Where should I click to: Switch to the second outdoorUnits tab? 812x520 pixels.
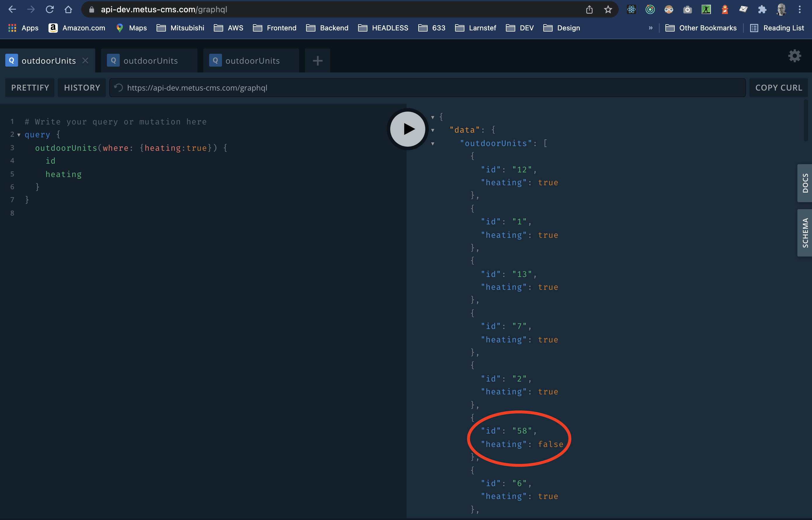151,60
